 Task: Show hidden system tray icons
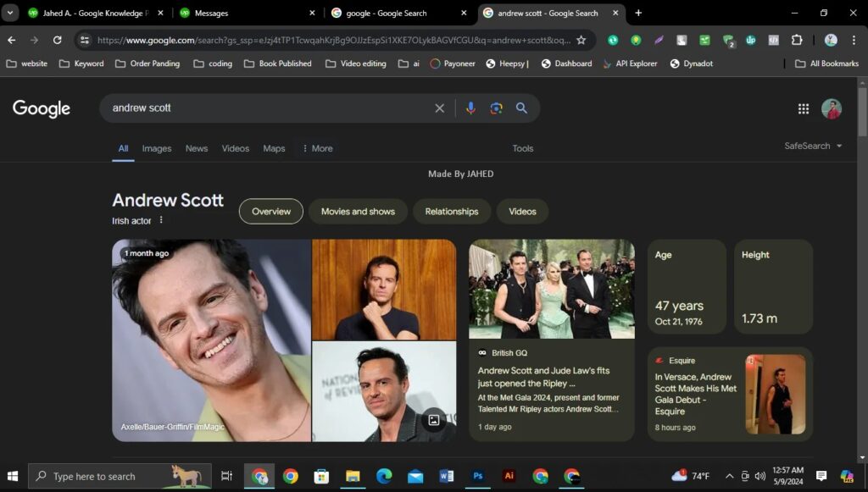(x=730, y=476)
